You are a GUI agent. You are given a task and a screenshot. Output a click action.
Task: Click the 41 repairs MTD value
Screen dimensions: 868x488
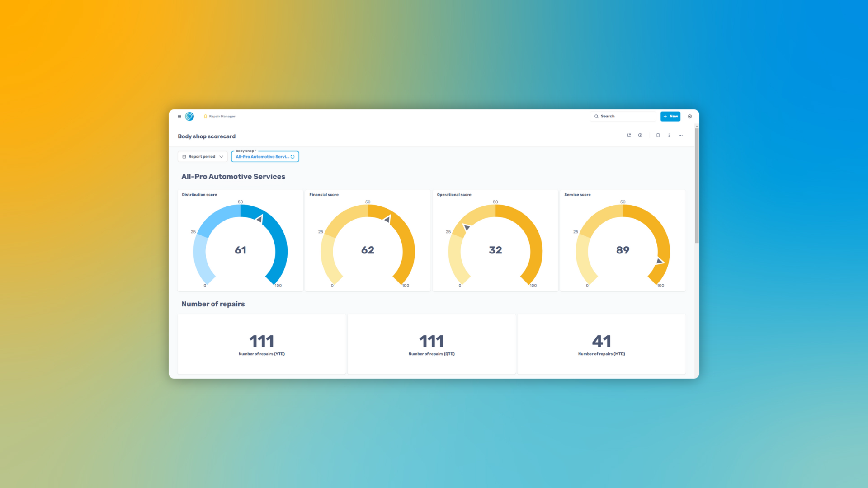(602, 341)
